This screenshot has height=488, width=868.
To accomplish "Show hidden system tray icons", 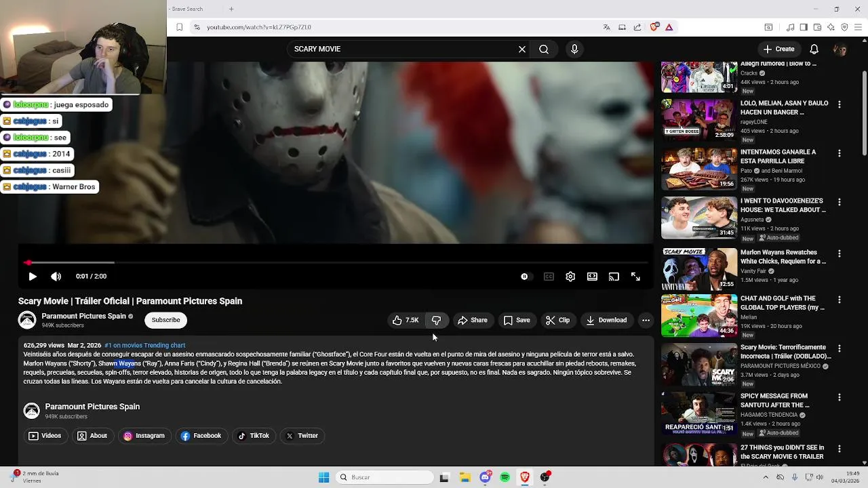I will coord(766,477).
